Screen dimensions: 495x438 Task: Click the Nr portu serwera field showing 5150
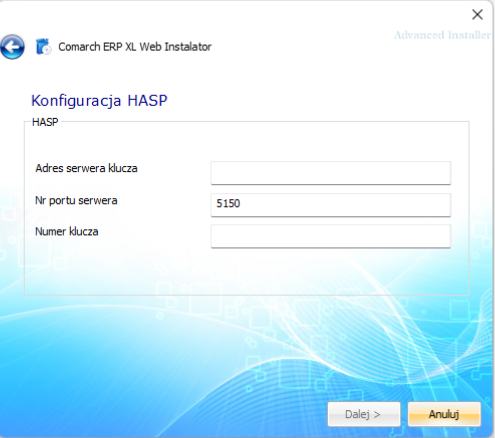click(x=331, y=205)
